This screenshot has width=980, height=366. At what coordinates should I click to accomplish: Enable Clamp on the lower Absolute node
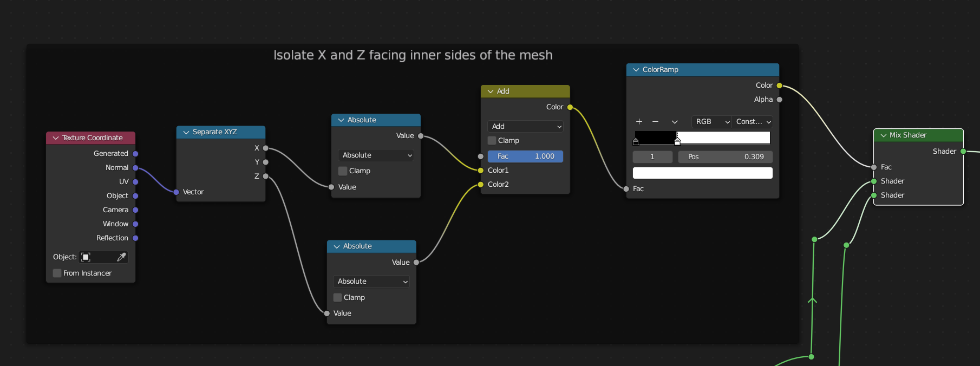[338, 298]
